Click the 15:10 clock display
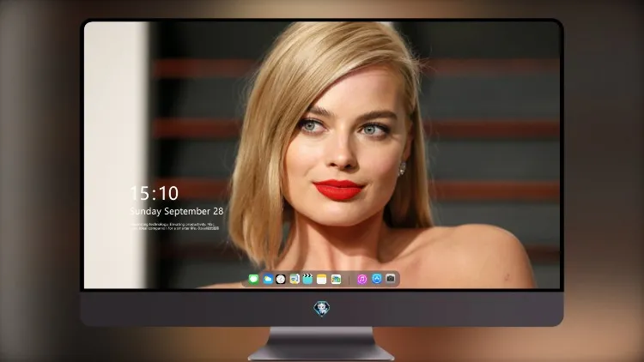 click(154, 193)
